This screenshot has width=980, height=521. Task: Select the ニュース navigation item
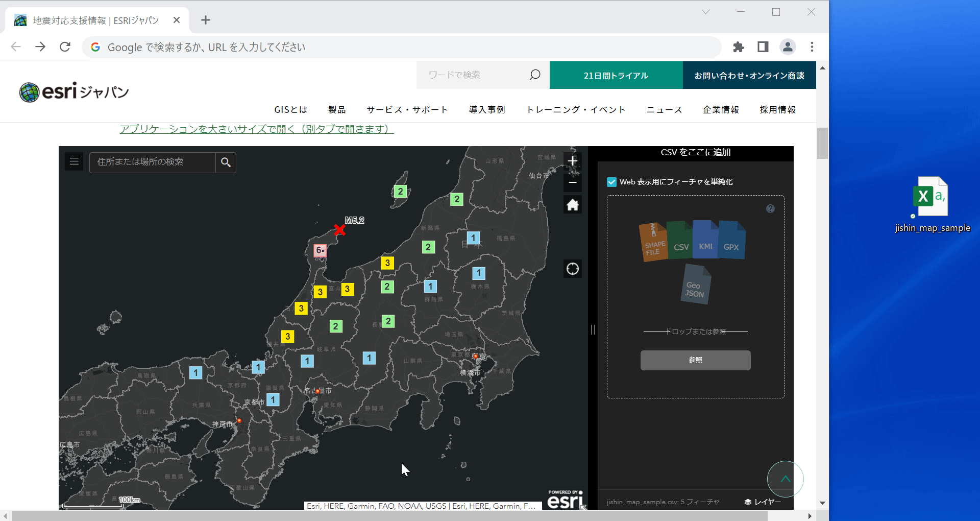click(x=664, y=109)
